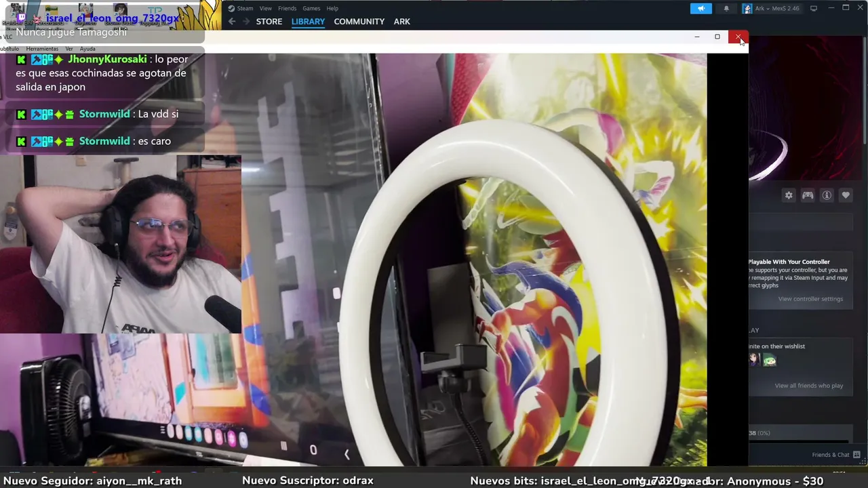
Task: Open the Ver menu in VLC
Action: [69, 49]
